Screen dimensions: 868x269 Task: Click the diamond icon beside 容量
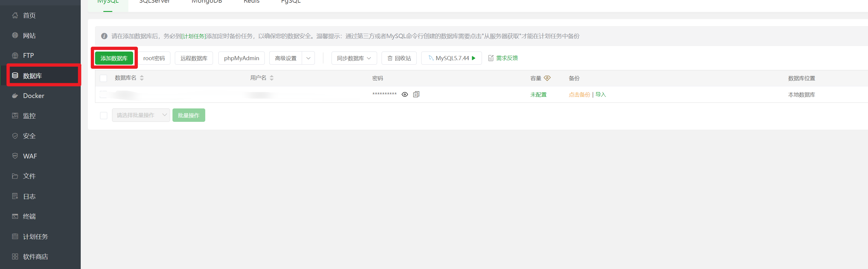(x=547, y=78)
